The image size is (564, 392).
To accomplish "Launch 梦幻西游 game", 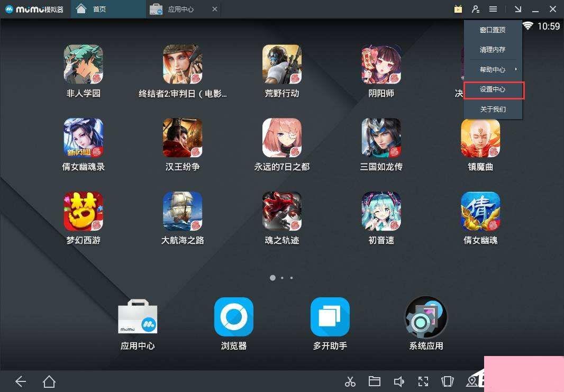I will coord(84,211).
